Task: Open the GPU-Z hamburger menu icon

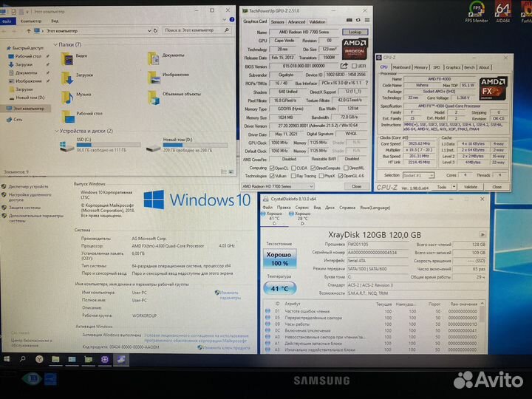Action: [366, 20]
